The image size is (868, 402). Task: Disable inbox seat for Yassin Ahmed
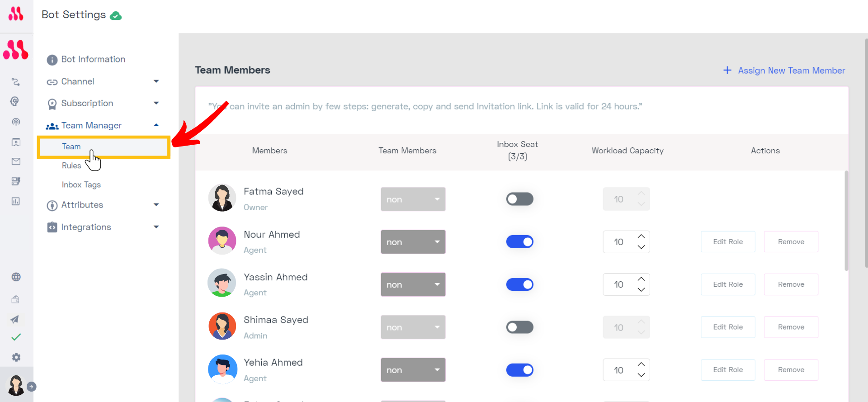[x=519, y=284]
